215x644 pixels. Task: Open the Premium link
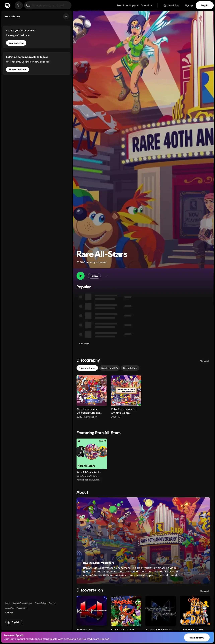[x=122, y=6]
